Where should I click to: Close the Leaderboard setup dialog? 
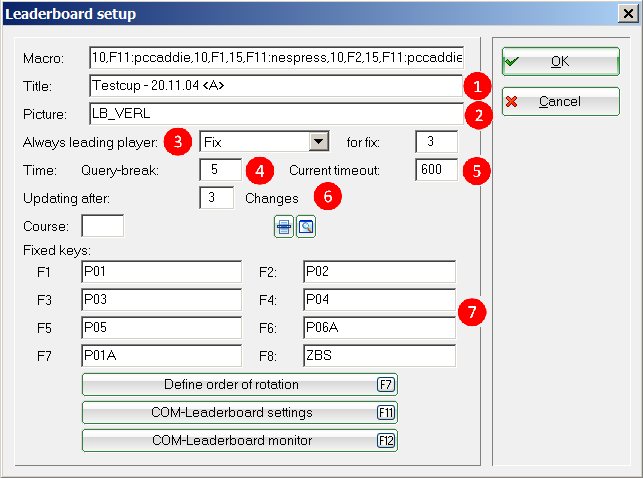click(x=627, y=14)
